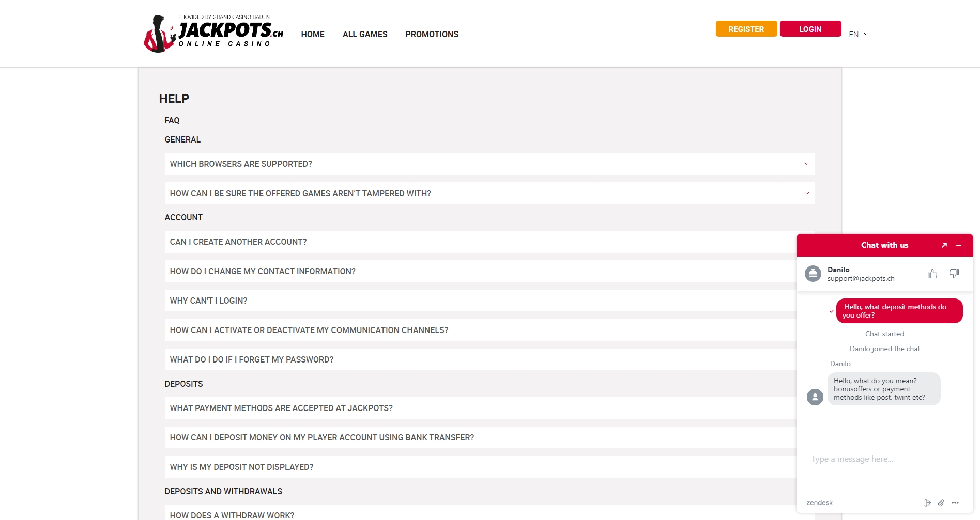Pop out the chat window
Image resolution: width=980 pixels, height=520 pixels.
point(944,245)
